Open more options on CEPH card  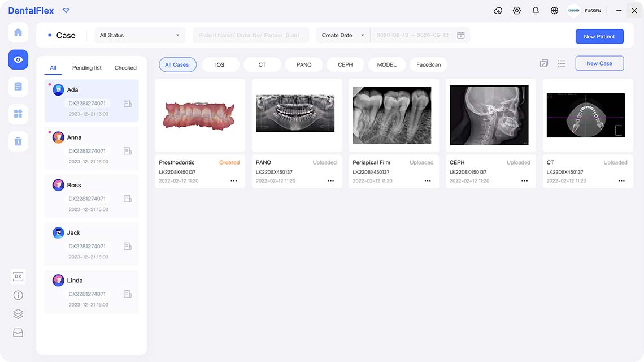524,180
